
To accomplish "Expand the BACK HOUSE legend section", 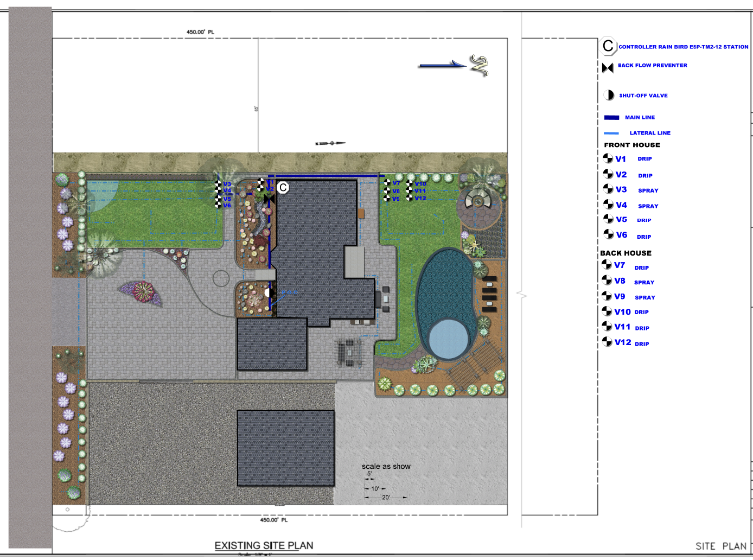I will point(626,253).
